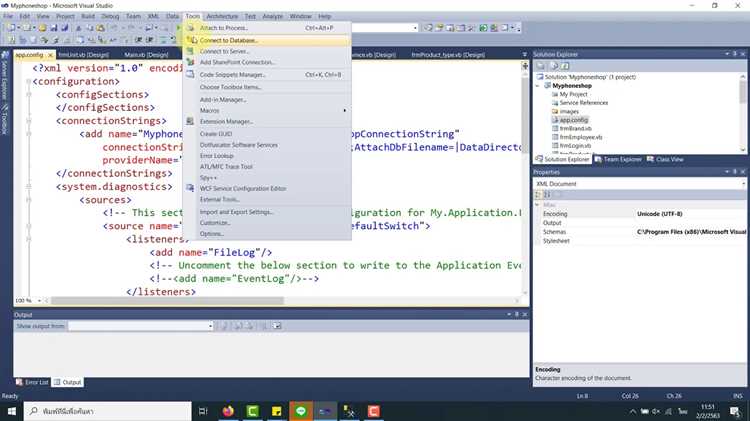Image resolution: width=750 pixels, height=421 pixels.
Task: Open the Analyze menu
Action: coord(273,16)
